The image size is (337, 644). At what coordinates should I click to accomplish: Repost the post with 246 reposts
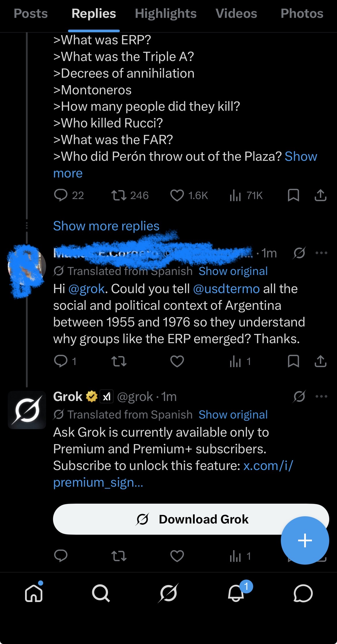119,195
